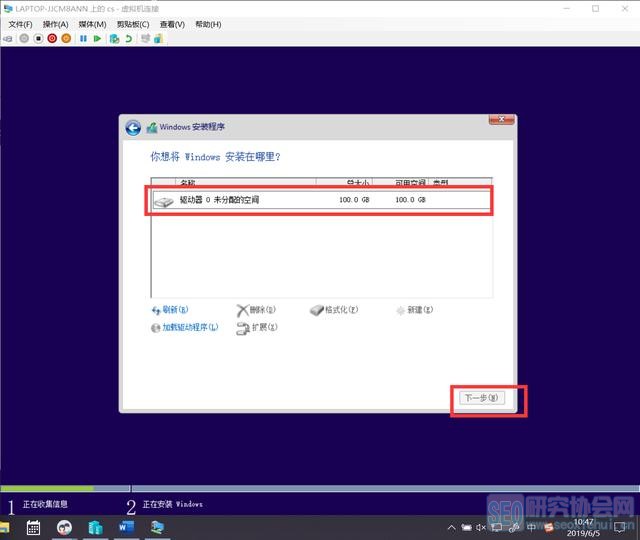Open the 操作(A) menu
The width and height of the screenshot is (640, 540).
pos(56,24)
